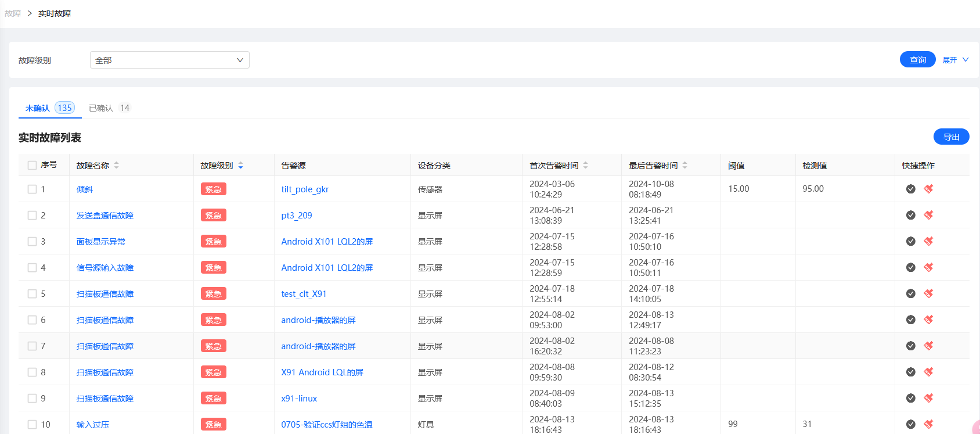980x434 pixels.
Task: Sort by 首次告警时间 column arrows
Action: (x=585, y=166)
